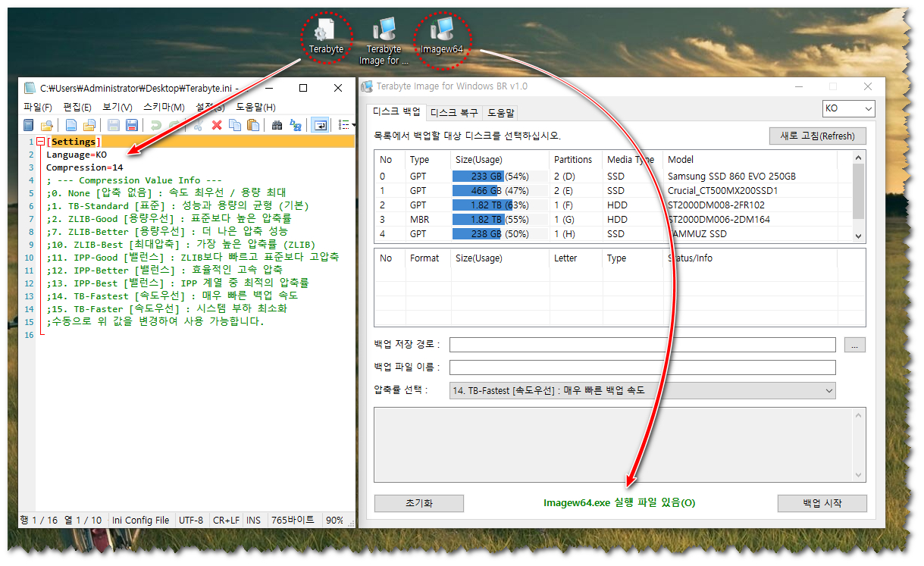Click the Language=KO line in editor
Viewport: 924px width, 566px height.
pyautogui.click(x=77, y=155)
